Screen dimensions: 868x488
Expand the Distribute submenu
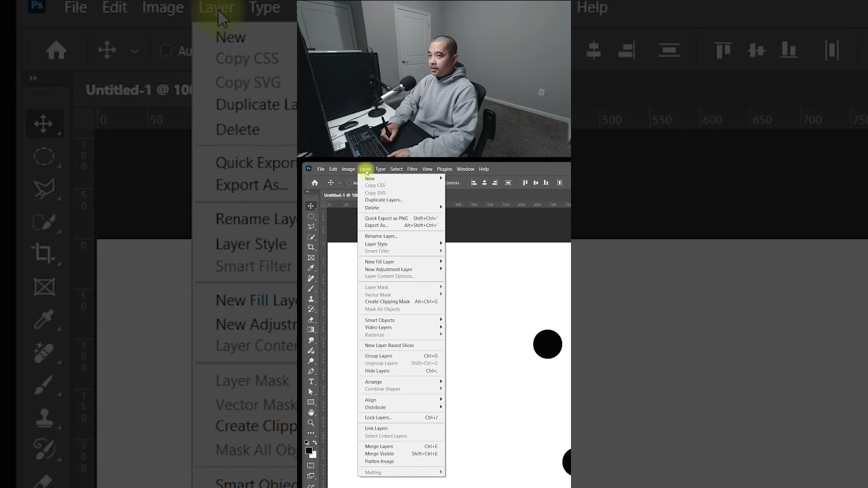441,407
